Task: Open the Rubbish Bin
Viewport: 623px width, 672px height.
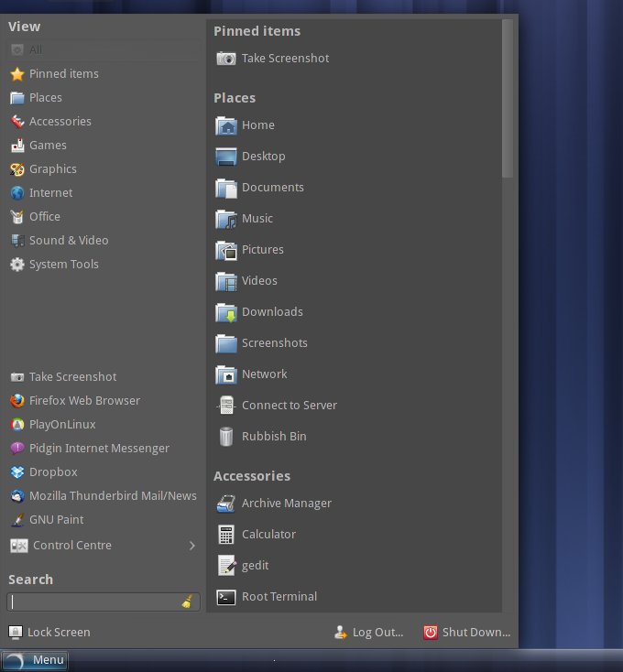Action: 273,437
